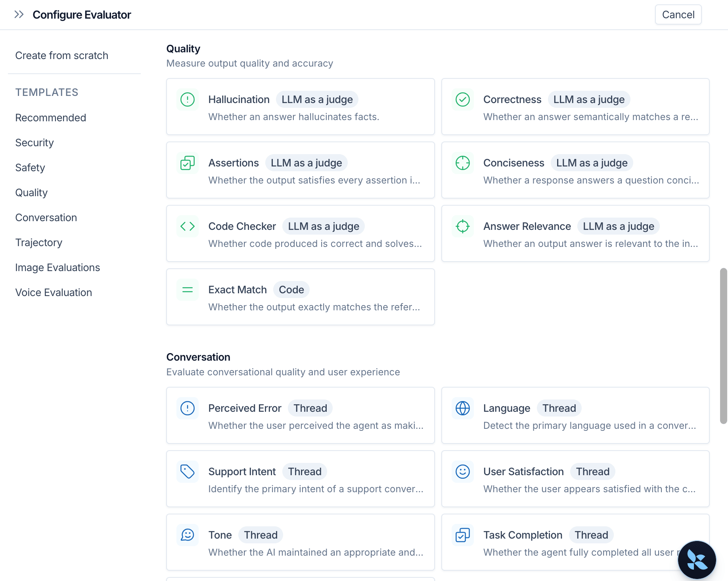
Task: Click the Exact Match equals icon
Action: [x=188, y=290]
